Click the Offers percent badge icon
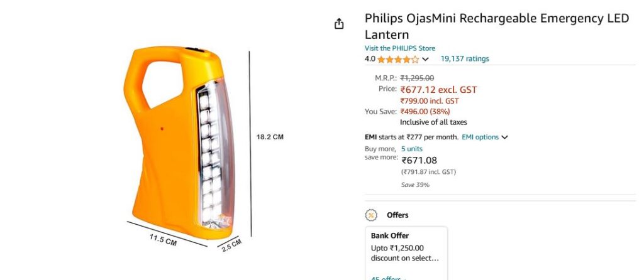 point(371,215)
